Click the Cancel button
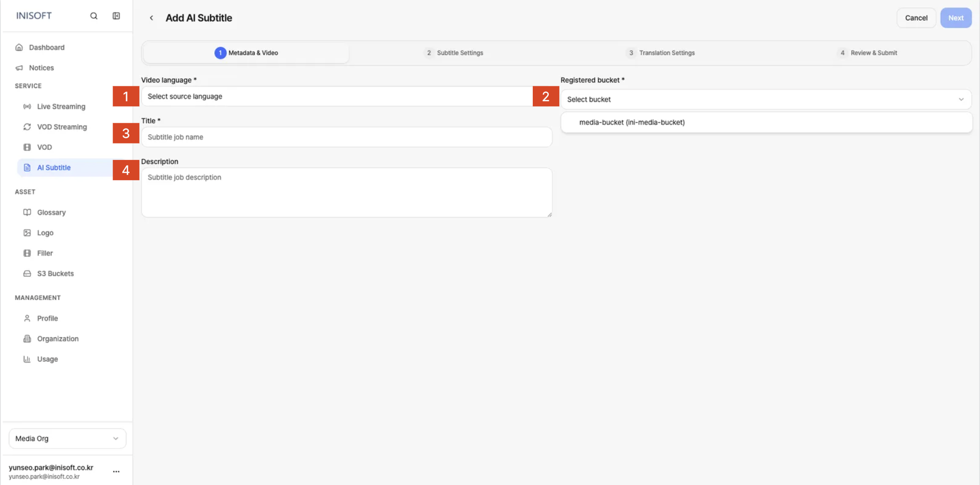Viewport: 980px width, 485px height. [916, 18]
